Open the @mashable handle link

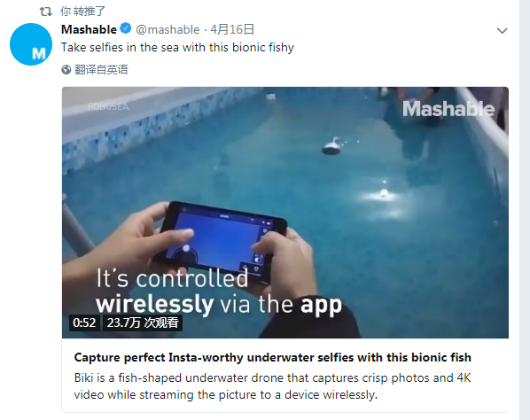pos(168,30)
